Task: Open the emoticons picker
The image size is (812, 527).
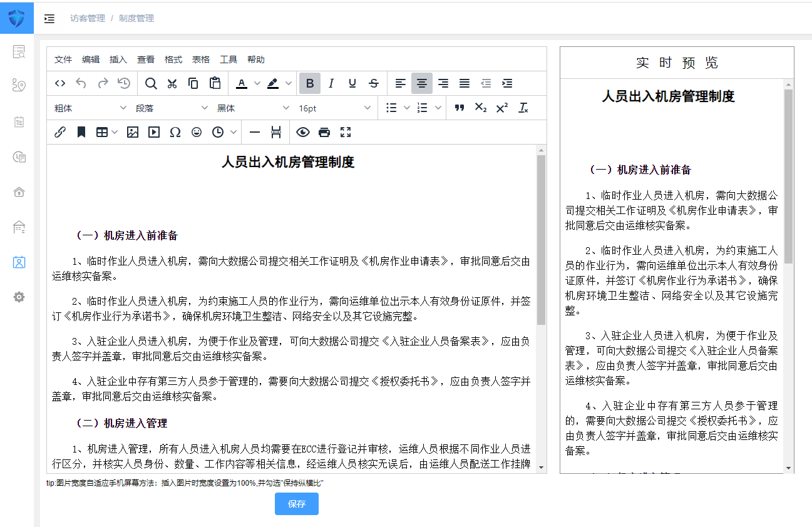Action: (x=197, y=132)
